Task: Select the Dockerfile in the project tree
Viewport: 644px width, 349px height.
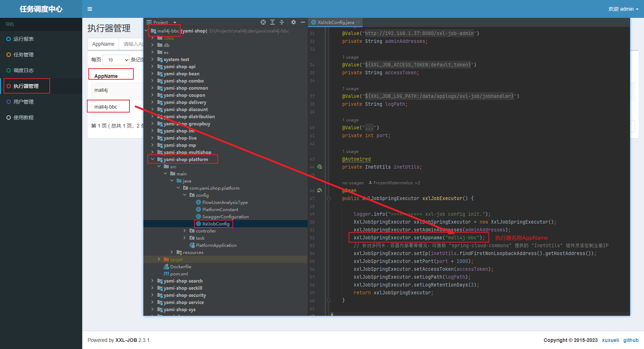Action: click(x=181, y=267)
